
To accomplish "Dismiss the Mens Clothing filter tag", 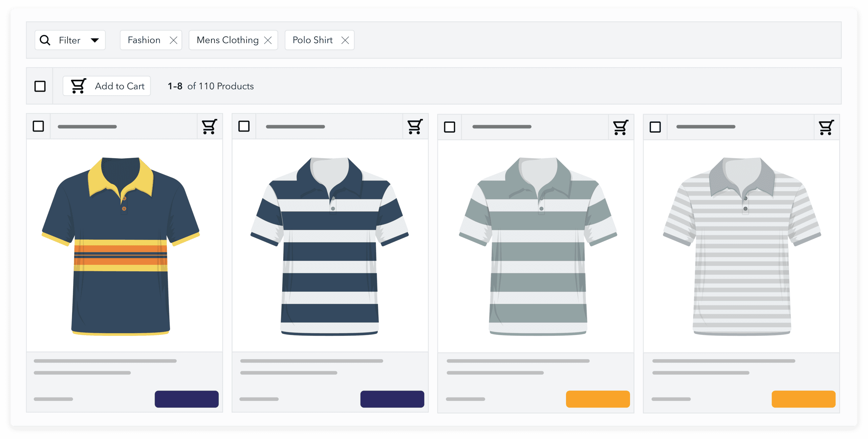I will [268, 40].
